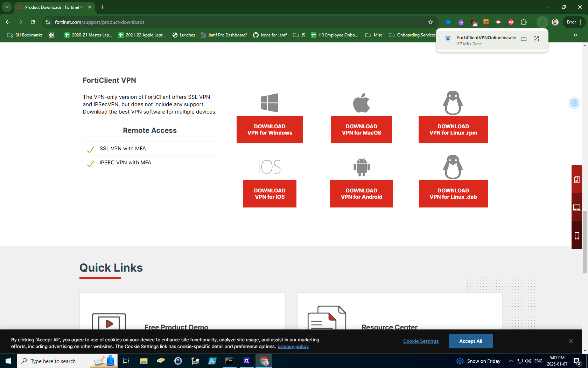Click the taskbar search box
The height and width of the screenshot is (368, 588).
(x=67, y=361)
